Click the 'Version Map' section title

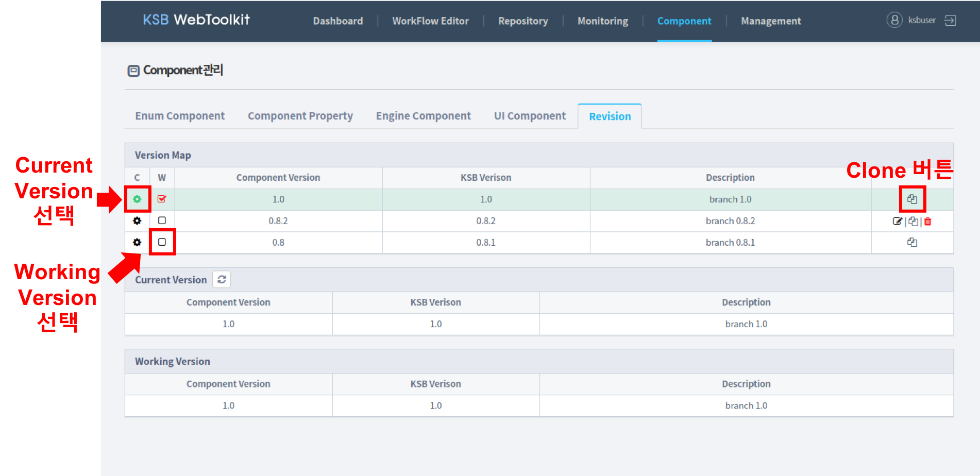click(x=163, y=155)
